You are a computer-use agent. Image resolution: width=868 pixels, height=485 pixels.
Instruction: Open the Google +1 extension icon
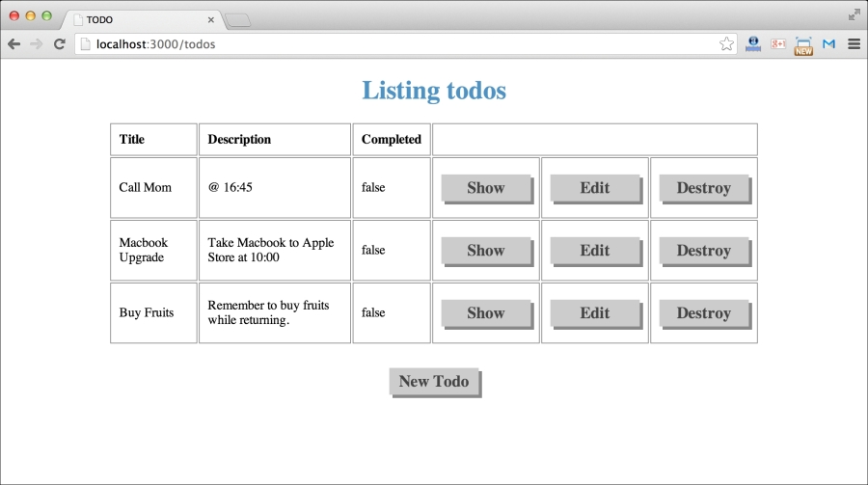pos(777,43)
